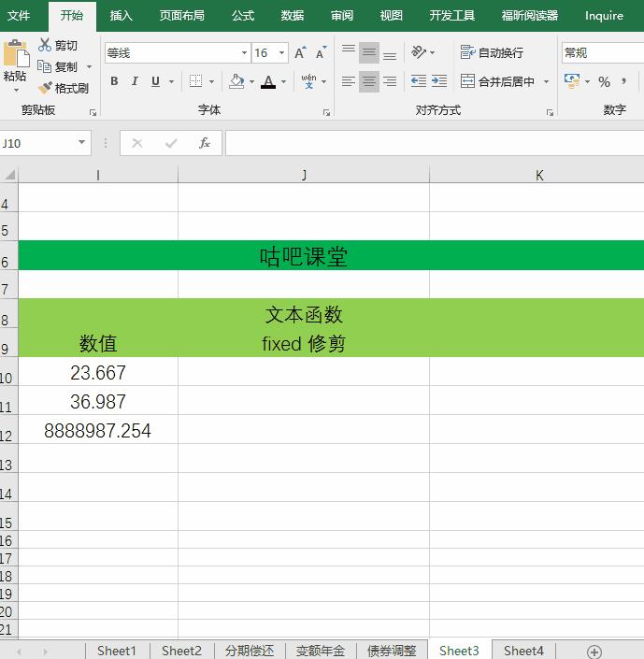Select column J header
Viewport: 644px width, 659px height.
[304, 175]
